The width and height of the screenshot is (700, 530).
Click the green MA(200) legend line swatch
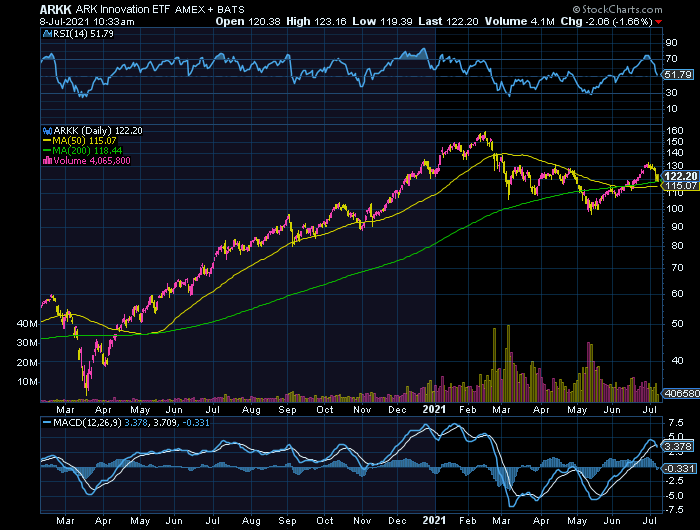tap(47, 150)
